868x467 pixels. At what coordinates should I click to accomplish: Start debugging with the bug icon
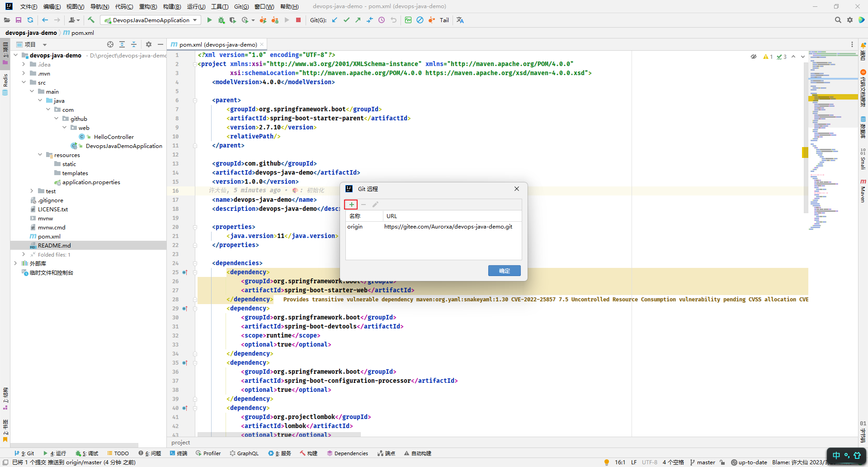point(221,20)
